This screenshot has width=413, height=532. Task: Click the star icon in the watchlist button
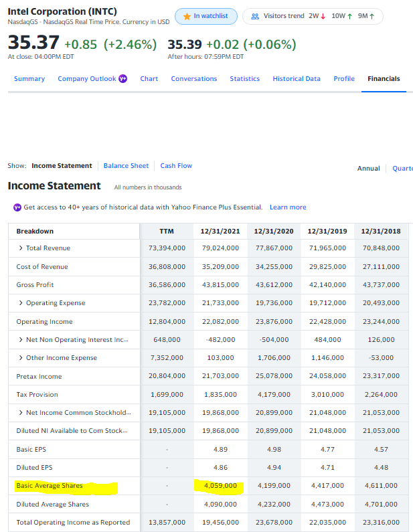187,16
